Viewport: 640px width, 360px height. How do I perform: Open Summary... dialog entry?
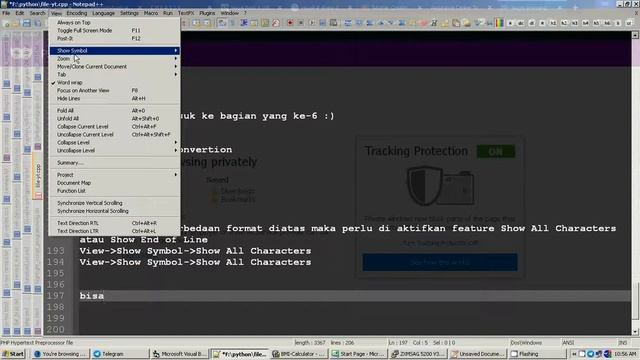click(x=114, y=163)
